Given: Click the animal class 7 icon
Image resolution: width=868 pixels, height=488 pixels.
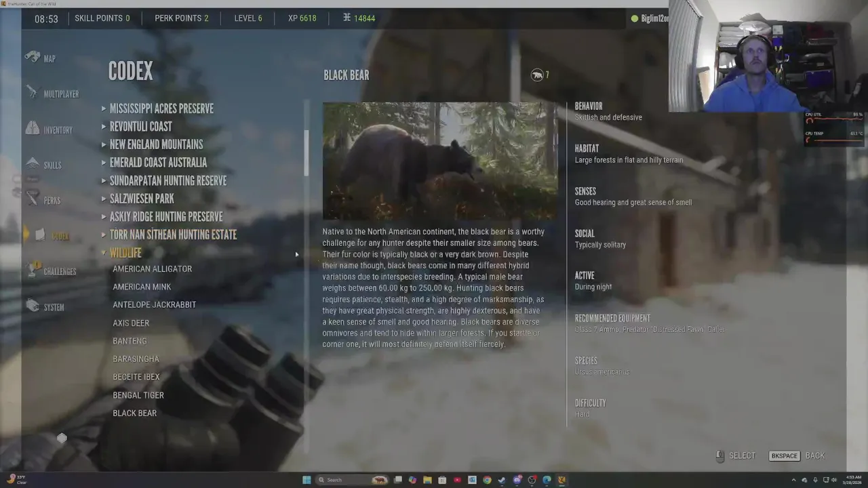Looking at the screenshot, I should pyautogui.click(x=537, y=75).
